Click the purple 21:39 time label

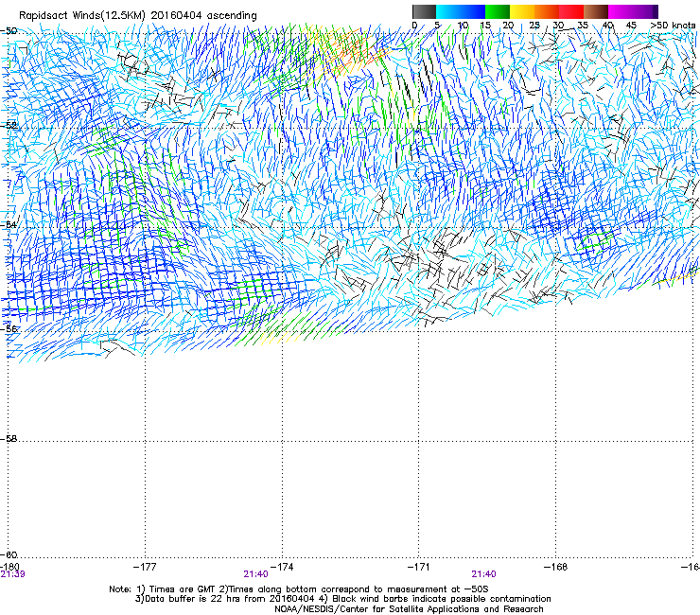[x=12, y=574]
